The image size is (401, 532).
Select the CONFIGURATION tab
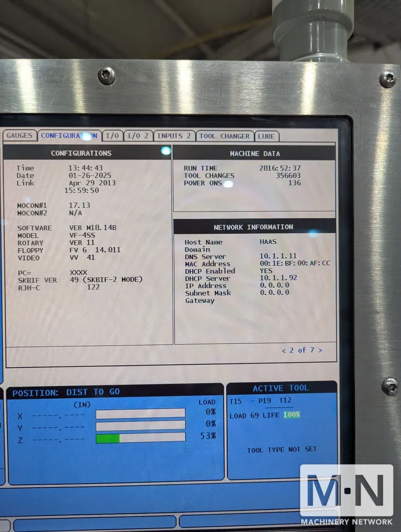click(69, 136)
